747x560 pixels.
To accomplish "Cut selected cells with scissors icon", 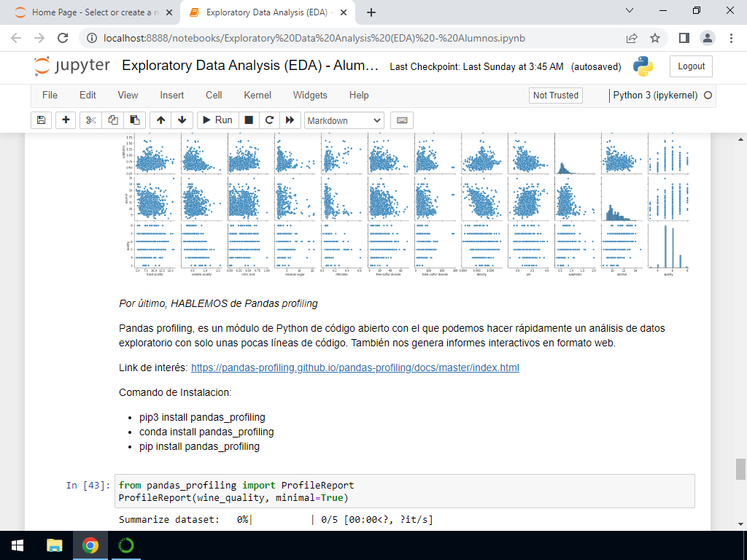I will (x=90, y=120).
